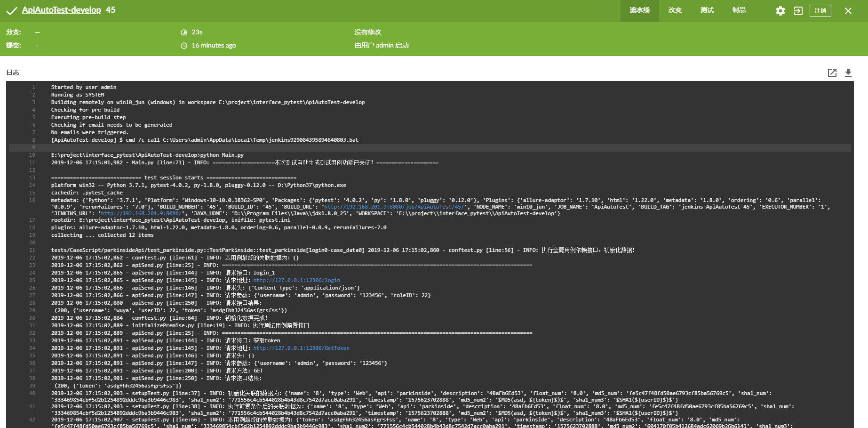This screenshot has height=428, width=868.
Task: Click the '分支:' branch label
Action: pyautogui.click(x=14, y=32)
